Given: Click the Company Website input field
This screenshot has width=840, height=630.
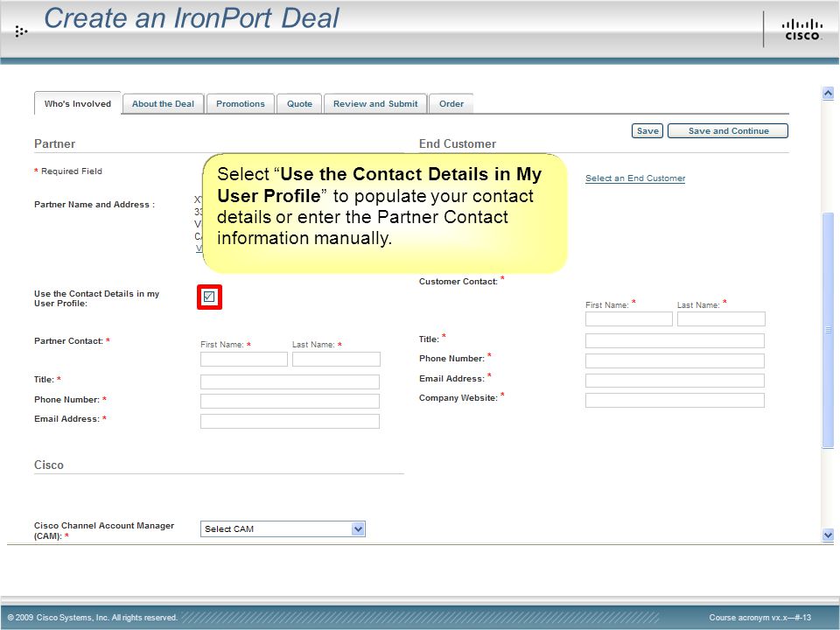Looking at the screenshot, I should [675, 400].
